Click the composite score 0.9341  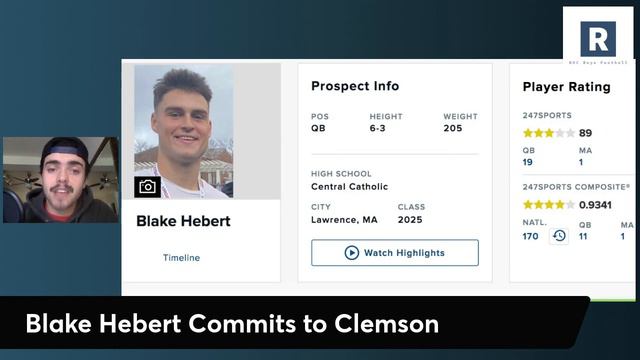coord(595,205)
